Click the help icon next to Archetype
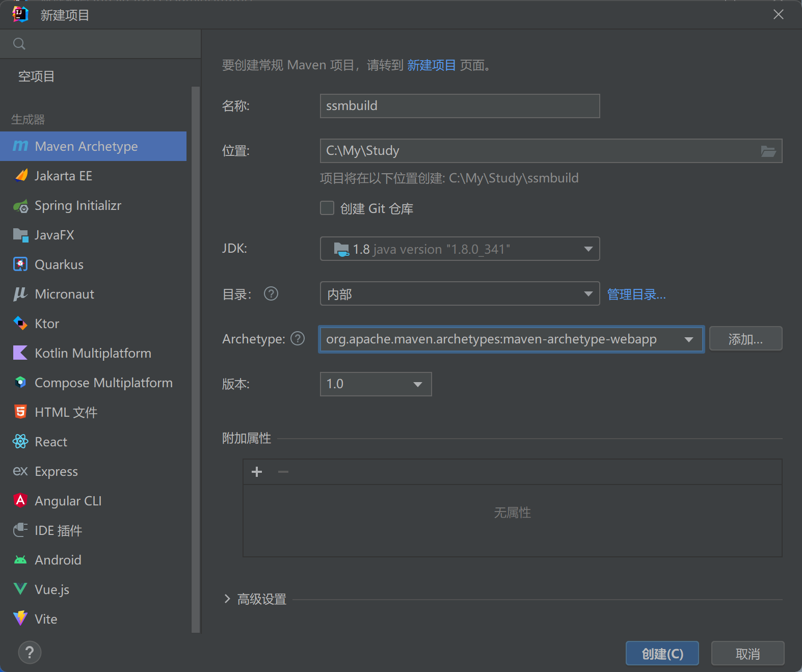The width and height of the screenshot is (802, 672). coord(298,338)
